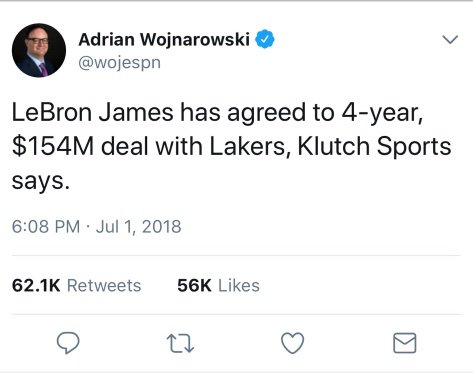This screenshot has width=473, height=373.
Task: Open the Likes label list
Action: 239,286
